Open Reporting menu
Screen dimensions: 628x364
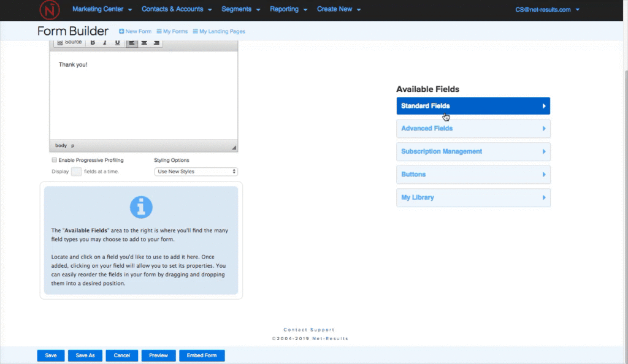tap(288, 9)
